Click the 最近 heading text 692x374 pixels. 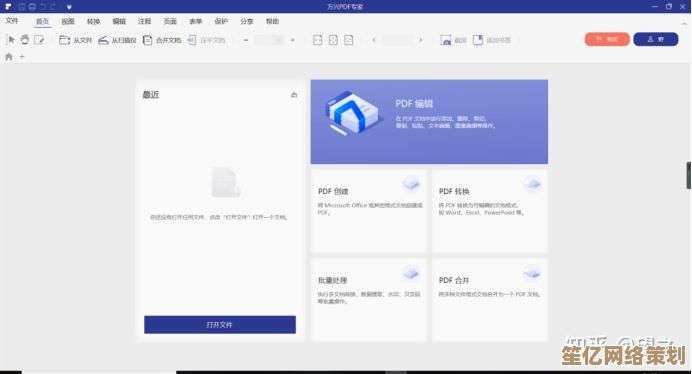151,94
